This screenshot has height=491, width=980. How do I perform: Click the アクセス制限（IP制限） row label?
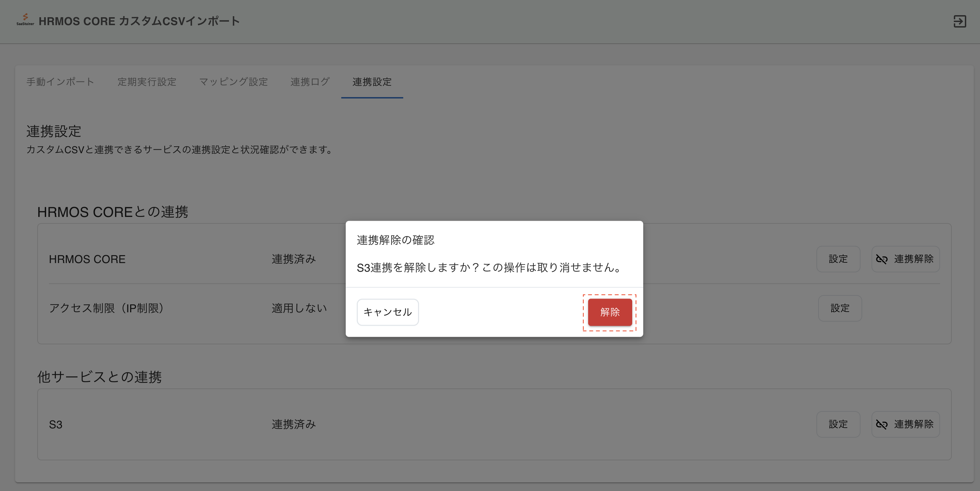tap(106, 308)
